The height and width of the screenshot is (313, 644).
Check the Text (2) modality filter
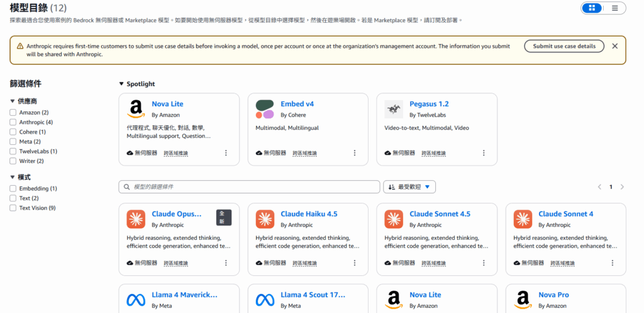(13, 198)
